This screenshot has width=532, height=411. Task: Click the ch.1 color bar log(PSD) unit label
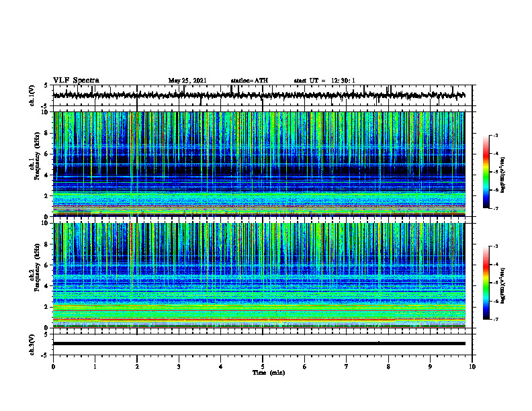pos(502,175)
